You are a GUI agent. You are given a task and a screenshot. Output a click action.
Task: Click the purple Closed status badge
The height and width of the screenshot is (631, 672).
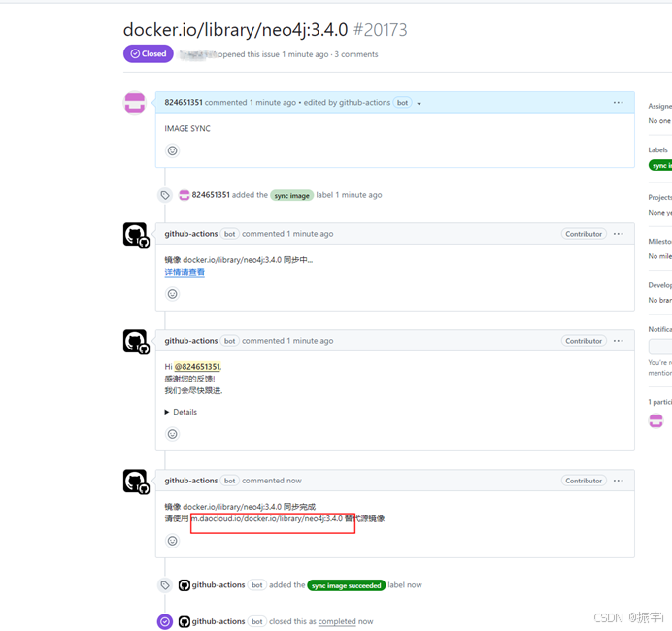point(149,54)
